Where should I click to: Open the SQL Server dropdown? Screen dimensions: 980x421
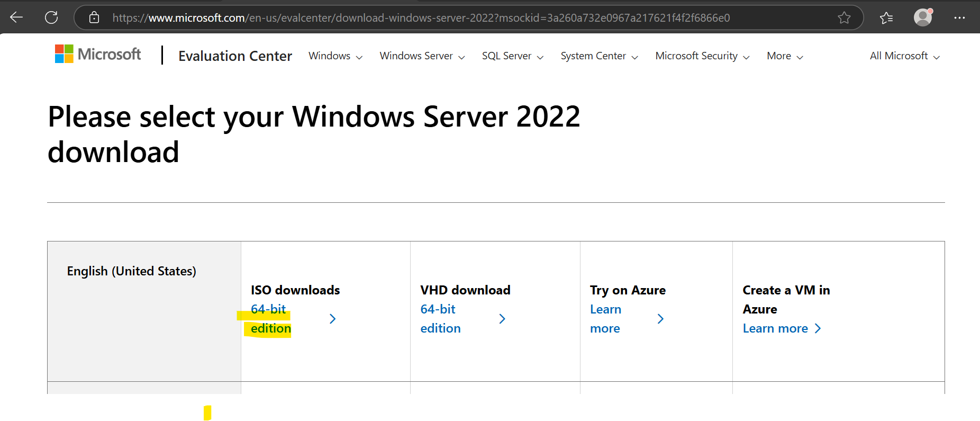point(513,56)
